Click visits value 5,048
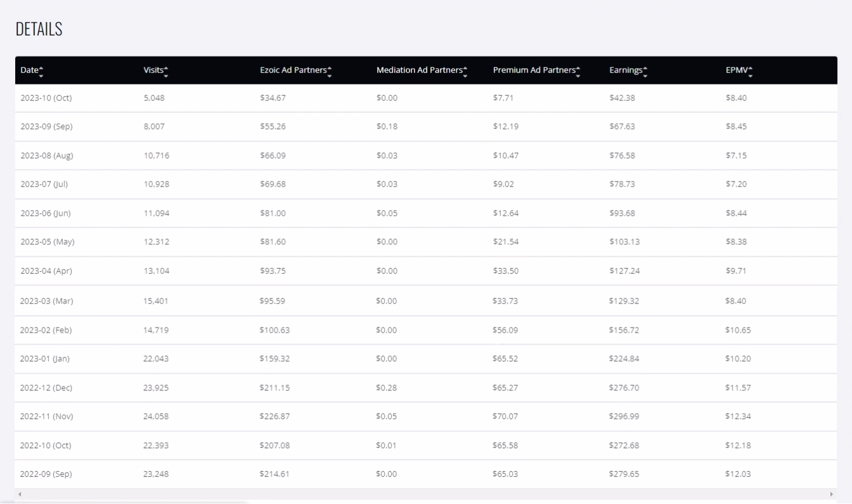 tap(155, 98)
